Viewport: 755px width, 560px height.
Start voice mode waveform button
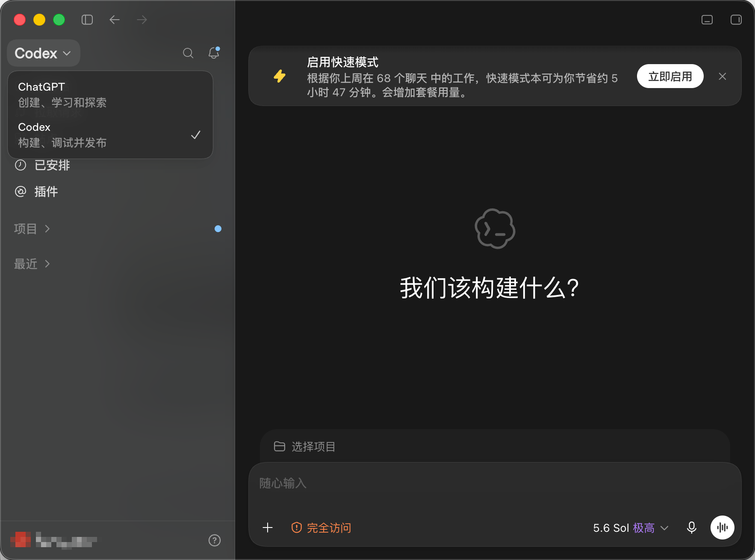tap(723, 528)
